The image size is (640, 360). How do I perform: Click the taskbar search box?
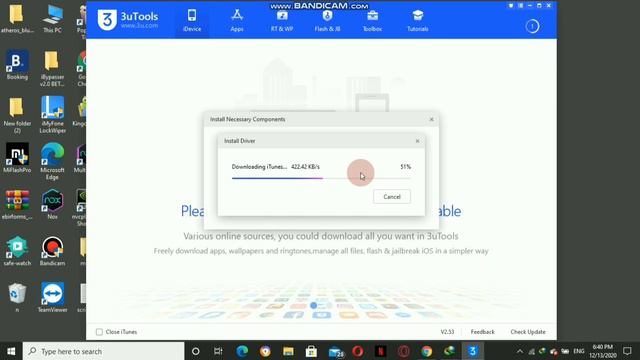(103, 351)
